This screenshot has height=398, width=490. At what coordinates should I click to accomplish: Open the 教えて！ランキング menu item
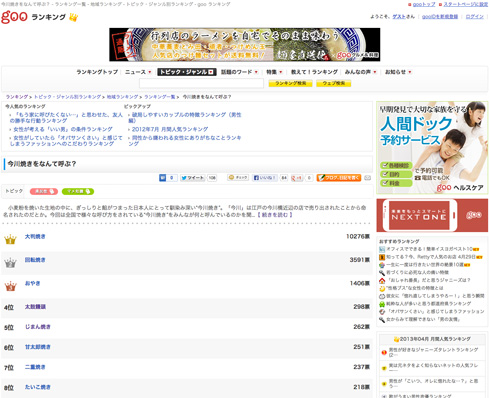pos(314,72)
